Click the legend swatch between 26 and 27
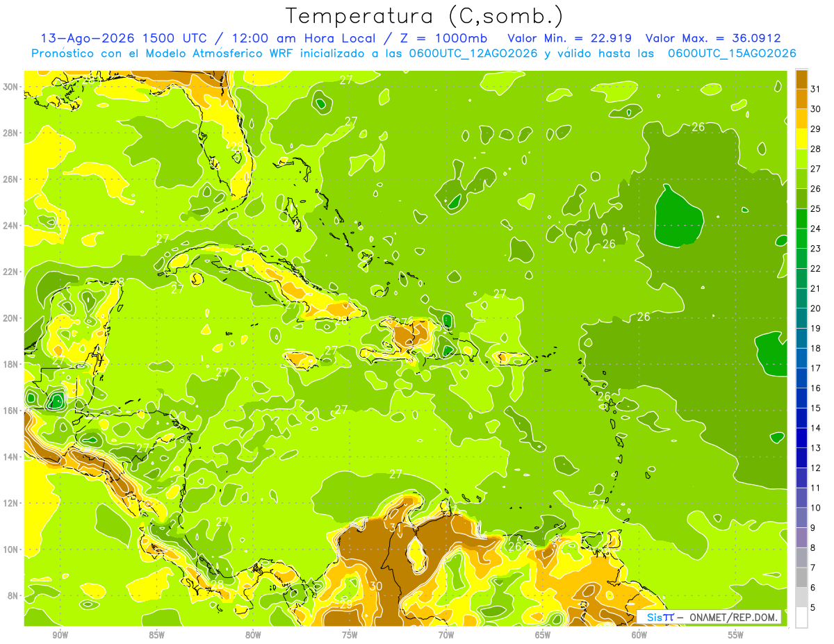The image size is (834, 644). click(801, 179)
